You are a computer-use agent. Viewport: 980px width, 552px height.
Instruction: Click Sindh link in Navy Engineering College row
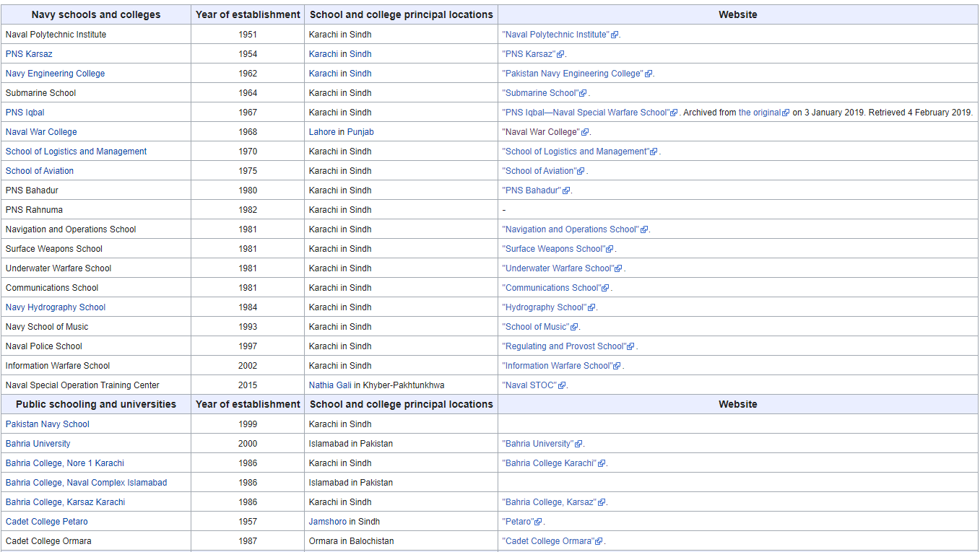coord(360,74)
